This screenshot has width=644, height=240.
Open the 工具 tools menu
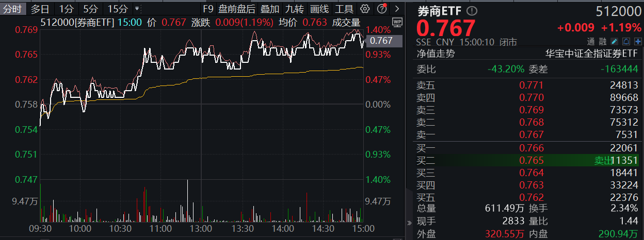point(344,9)
